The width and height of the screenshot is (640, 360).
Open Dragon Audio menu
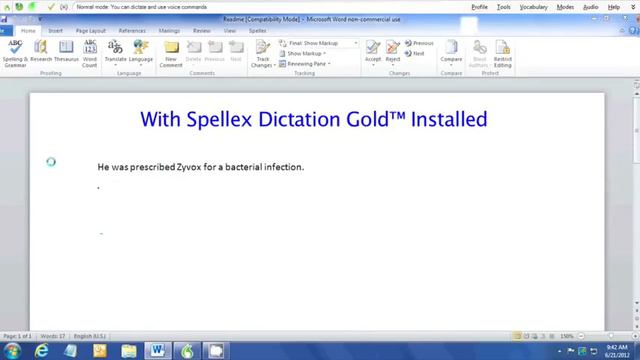590,7
